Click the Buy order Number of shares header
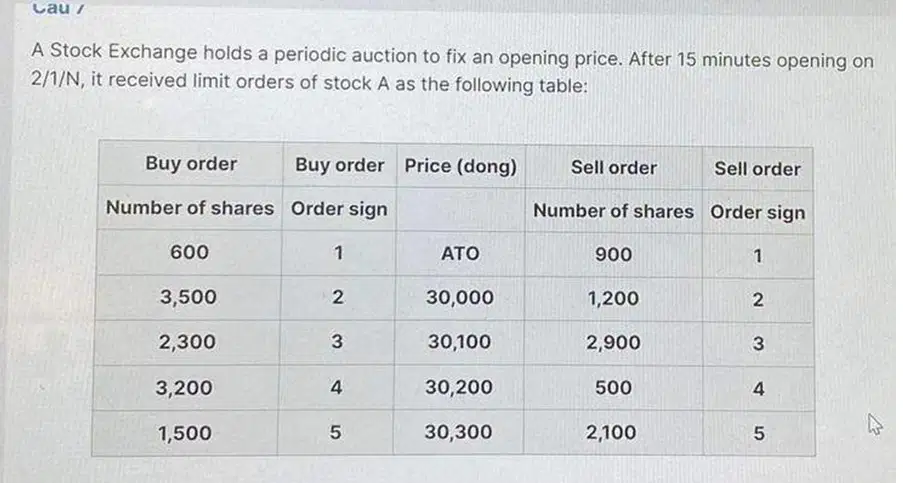Image resolution: width=903 pixels, height=483 pixels. 190,185
